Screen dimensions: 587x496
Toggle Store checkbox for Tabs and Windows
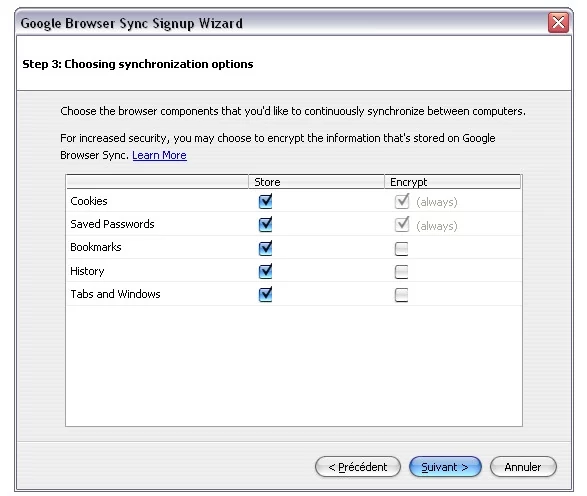point(265,294)
